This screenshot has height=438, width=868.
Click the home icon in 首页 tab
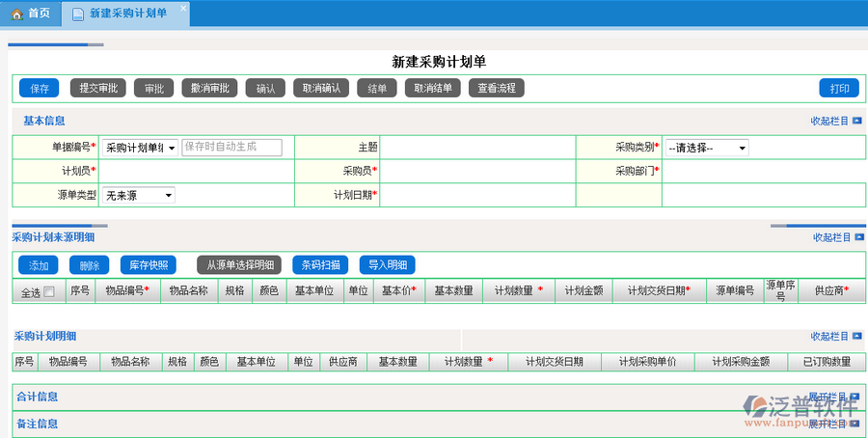click(16, 14)
